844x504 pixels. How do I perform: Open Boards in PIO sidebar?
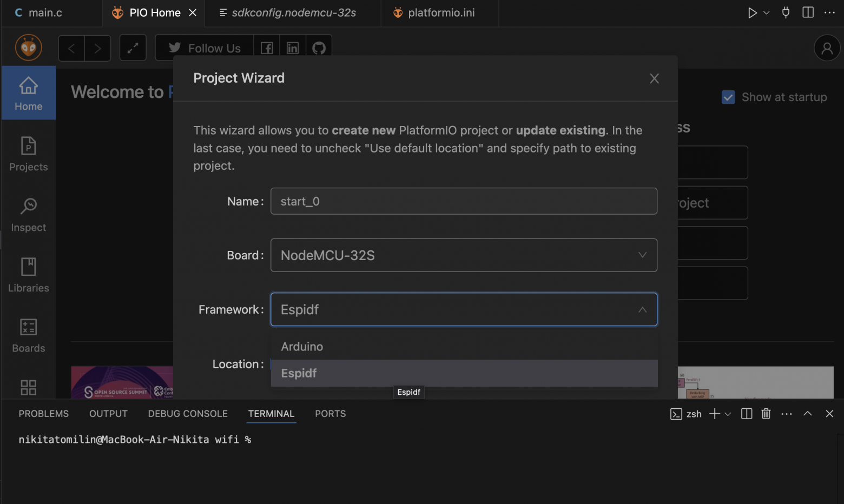tap(29, 335)
